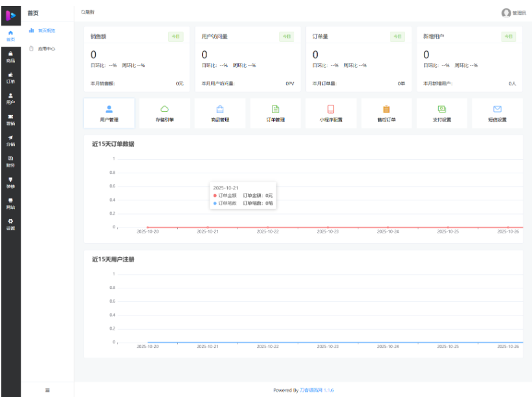Open the 用户 users section in sidebar
The image size is (532, 397).
10,99
